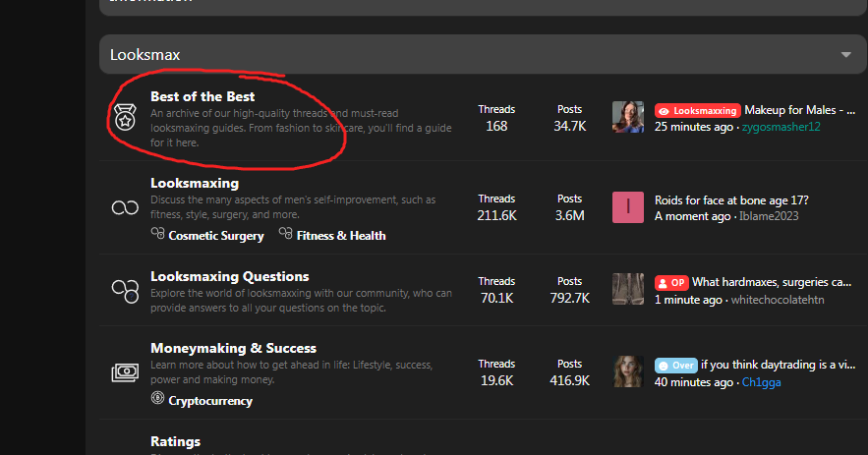
Task: Click the Cryptocurrency subforum icon
Action: (x=157, y=400)
